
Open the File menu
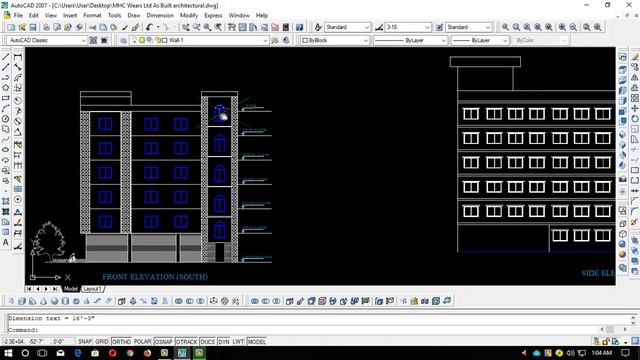point(18,15)
